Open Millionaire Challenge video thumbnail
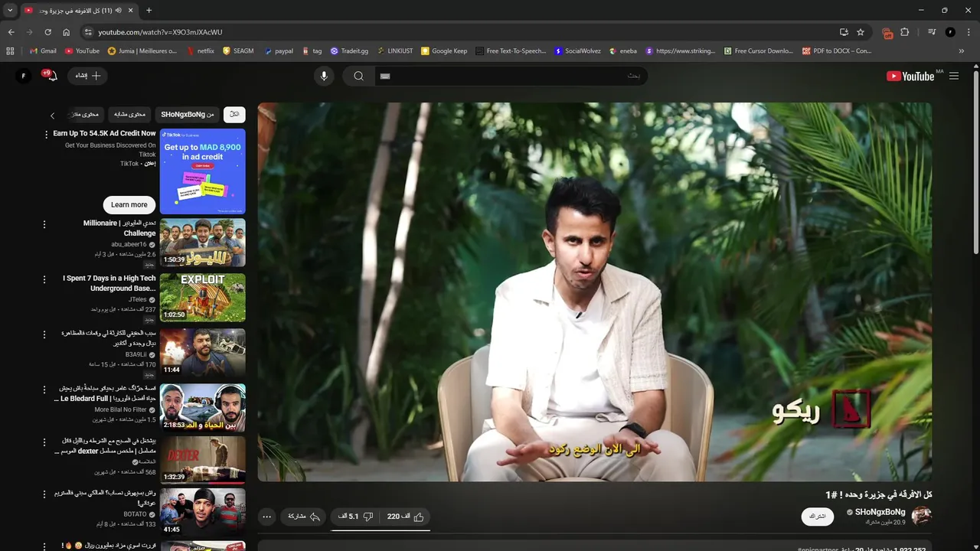This screenshot has width=980, height=551. [x=202, y=243]
